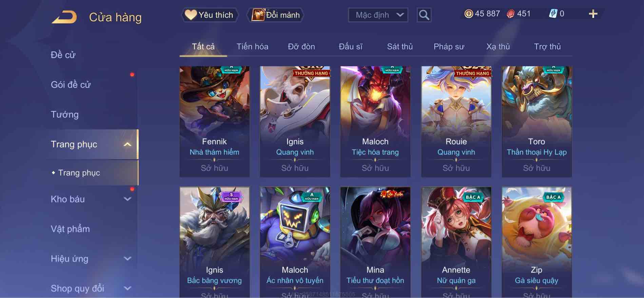Screen dimensions: 644x298
Task: Tap the blue voucher ticket icon
Action: click(x=553, y=14)
